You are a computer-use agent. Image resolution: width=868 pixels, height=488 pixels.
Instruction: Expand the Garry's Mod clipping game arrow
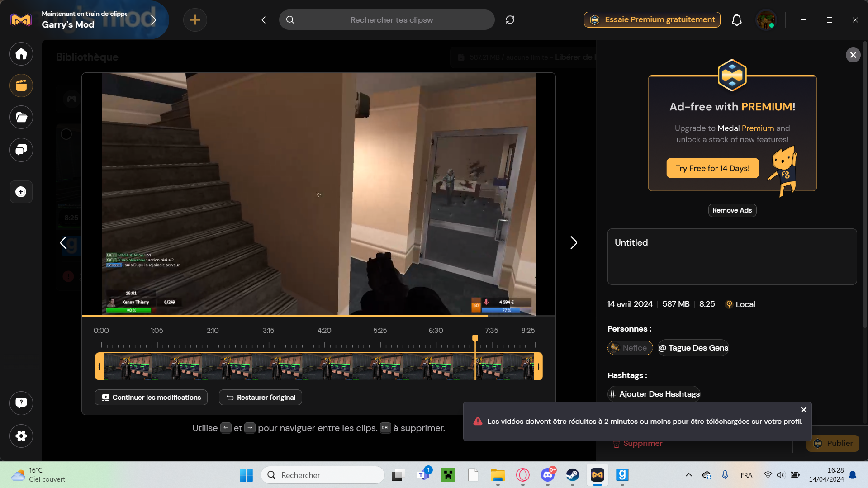point(153,20)
